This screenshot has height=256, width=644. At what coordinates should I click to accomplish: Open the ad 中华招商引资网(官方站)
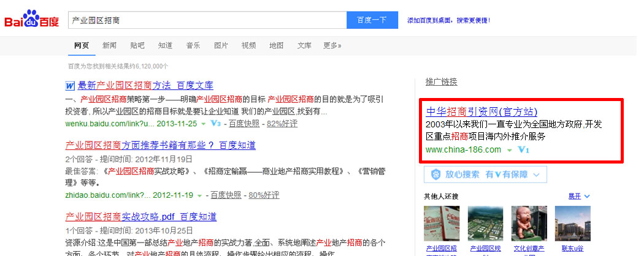(x=481, y=111)
